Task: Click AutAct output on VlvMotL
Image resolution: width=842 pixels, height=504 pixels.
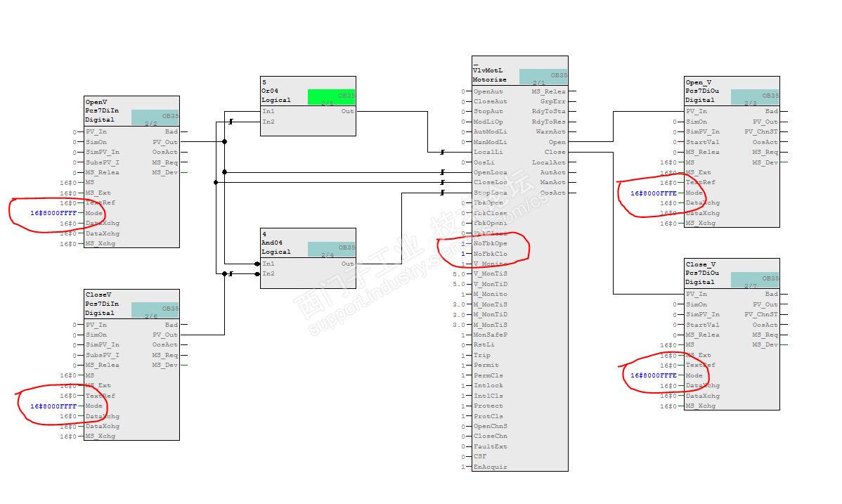Action: 553,172
